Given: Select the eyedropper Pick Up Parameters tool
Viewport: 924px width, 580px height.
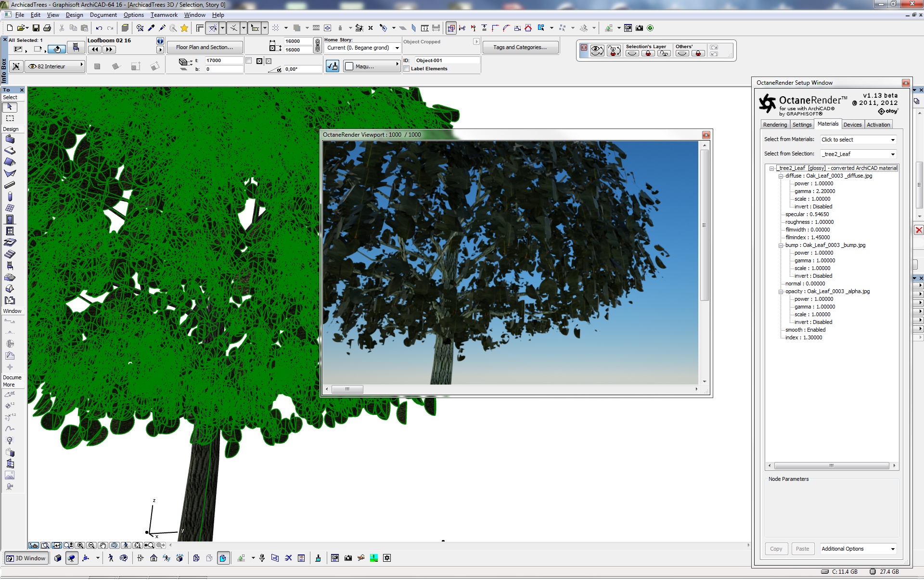Looking at the screenshot, I should point(151,28).
